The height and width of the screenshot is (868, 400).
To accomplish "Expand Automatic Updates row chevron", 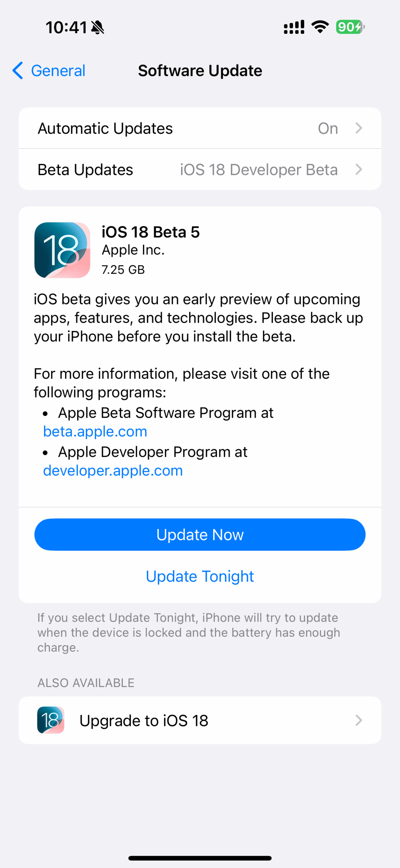I will (x=359, y=128).
